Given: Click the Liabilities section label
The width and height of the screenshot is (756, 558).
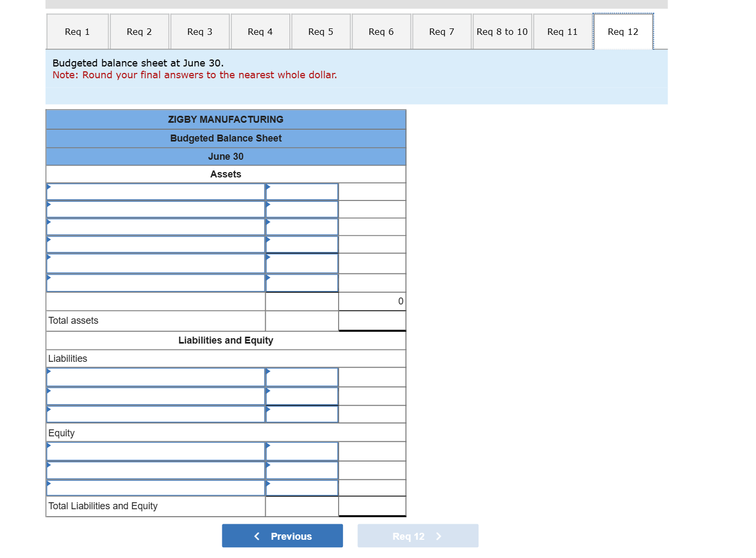Looking at the screenshot, I should point(68,359).
